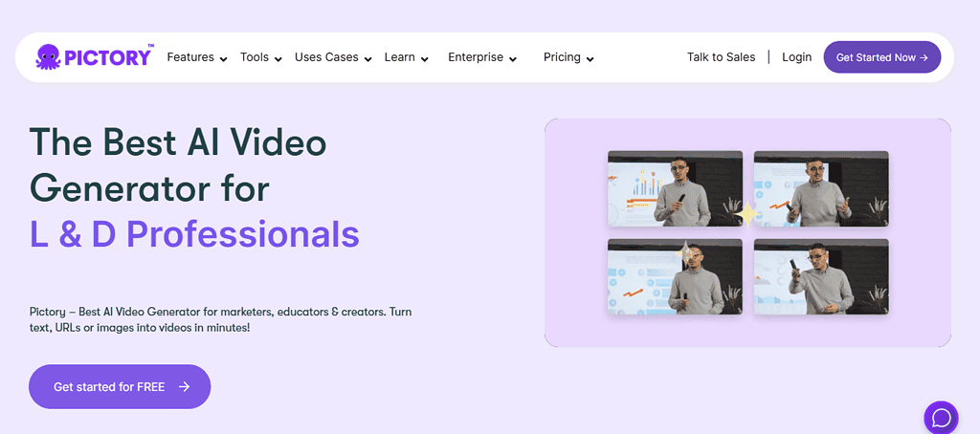Click the Get started for FREE button
Image resolution: width=980 pixels, height=434 pixels.
(x=120, y=386)
